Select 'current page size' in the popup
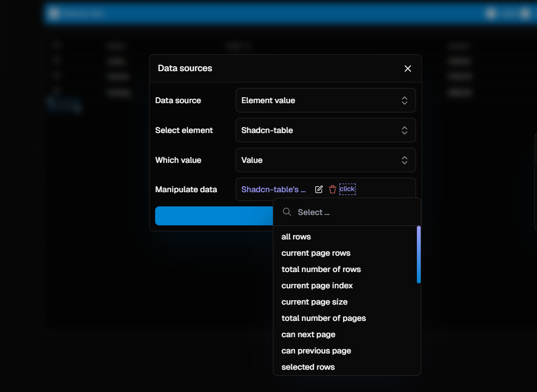537x392 pixels. 316,302
